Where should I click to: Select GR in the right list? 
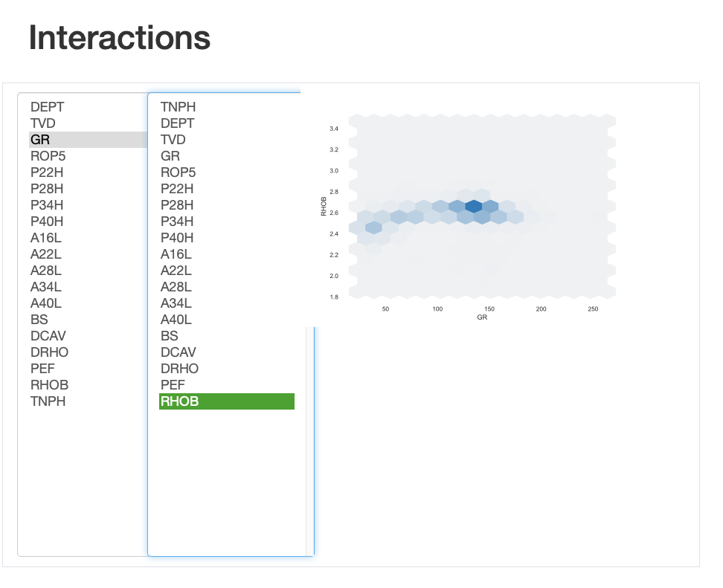point(170,156)
